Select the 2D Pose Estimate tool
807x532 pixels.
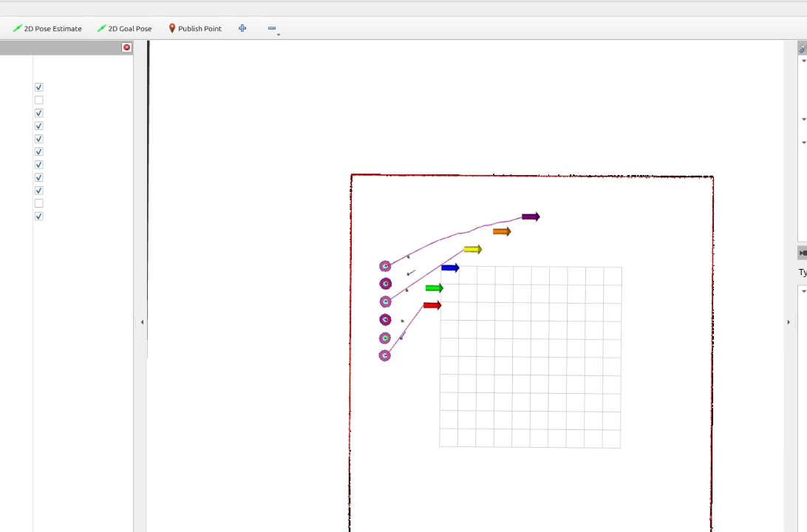47,29
